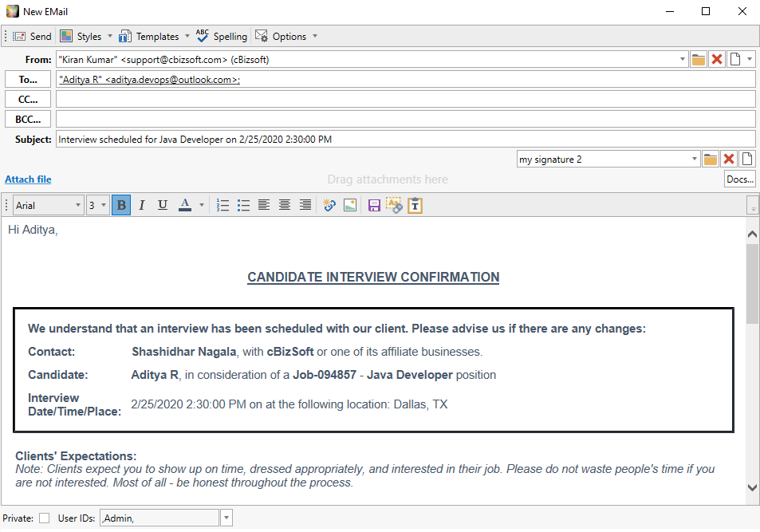Click into the Subject field
Image resolution: width=760 pixels, height=532 pixels.
(x=406, y=140)
